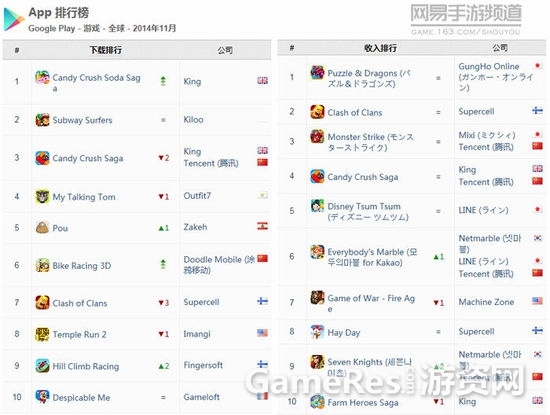550x415 pixels.
Task: Click the Game of War icon
Action: pos(317,297)
